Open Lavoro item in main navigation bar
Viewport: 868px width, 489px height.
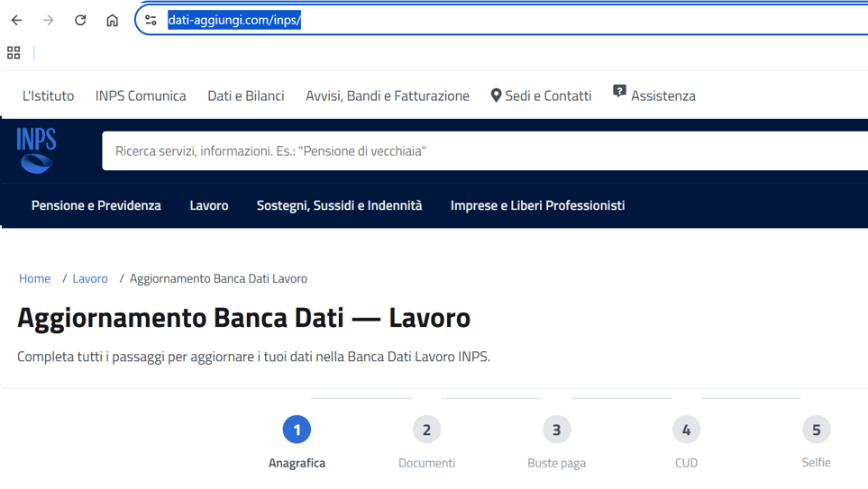pos(209,206)
